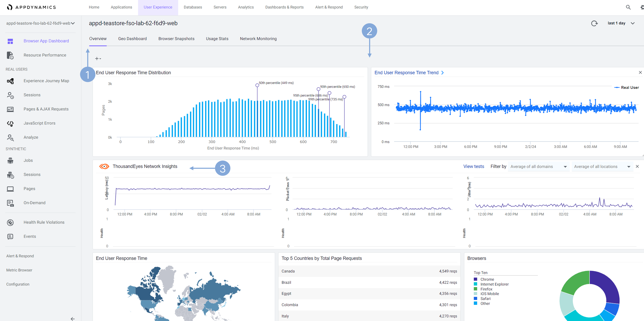
Task: Open the search magnifier in the top bar
Action: pyautogui.click(x=628, y=7)
